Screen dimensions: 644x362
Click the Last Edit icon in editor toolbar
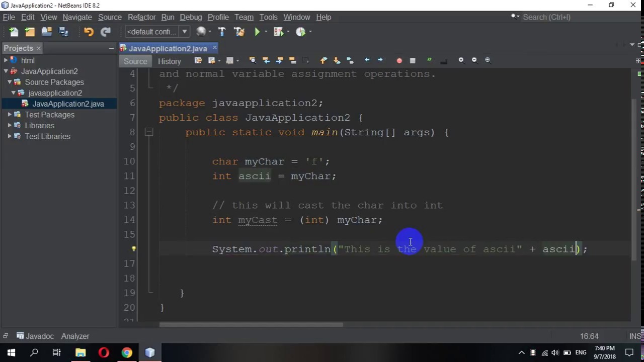(x=198, y=60)
